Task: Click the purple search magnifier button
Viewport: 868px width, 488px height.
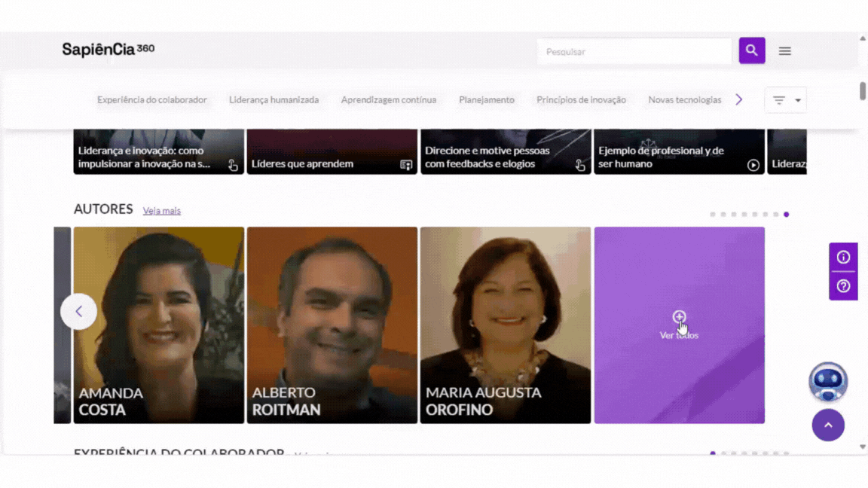Action: [x=752, y=50]
